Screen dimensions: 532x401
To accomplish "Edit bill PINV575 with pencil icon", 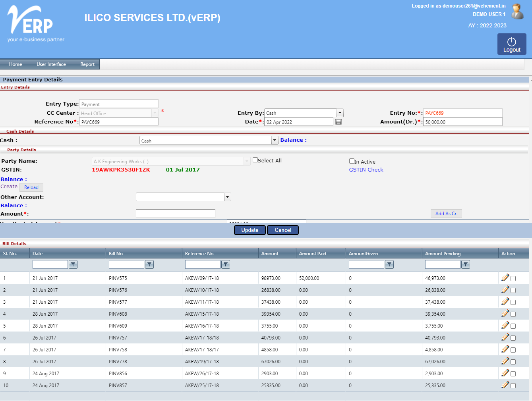I will [x=505, y=278].
